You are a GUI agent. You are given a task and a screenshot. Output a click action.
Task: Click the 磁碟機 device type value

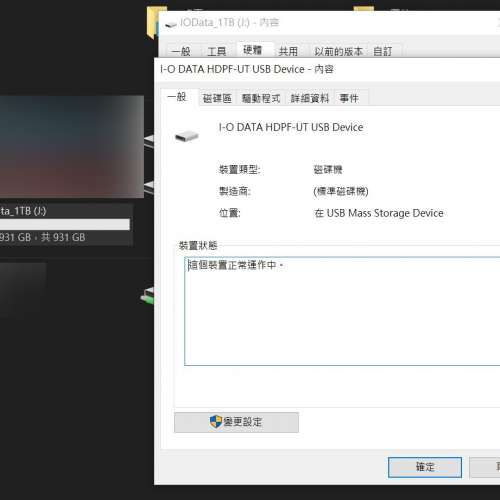click(x=328, y=170)
